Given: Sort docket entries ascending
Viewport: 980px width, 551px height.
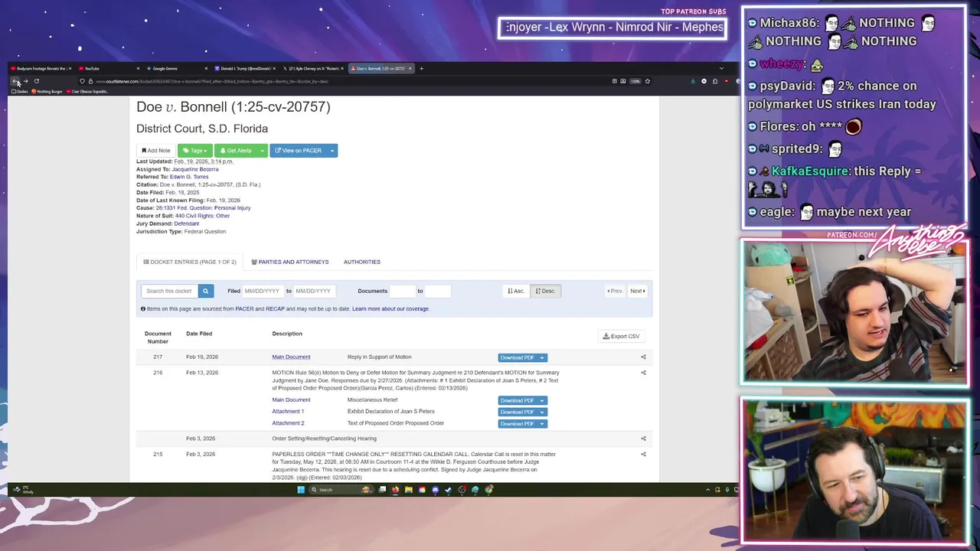Looking at the screenshot, I should coord(516,291).
